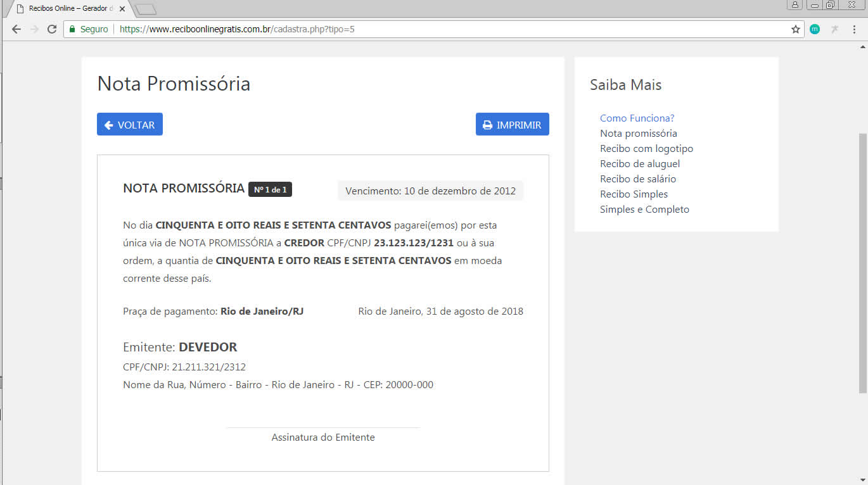The image size is (868, 485).
Task: Select the Recibos Online browser tab
Action: (68, 9)
